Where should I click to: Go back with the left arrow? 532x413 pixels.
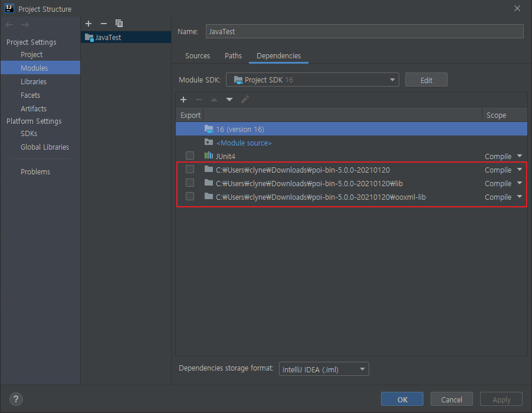(9, 25)
